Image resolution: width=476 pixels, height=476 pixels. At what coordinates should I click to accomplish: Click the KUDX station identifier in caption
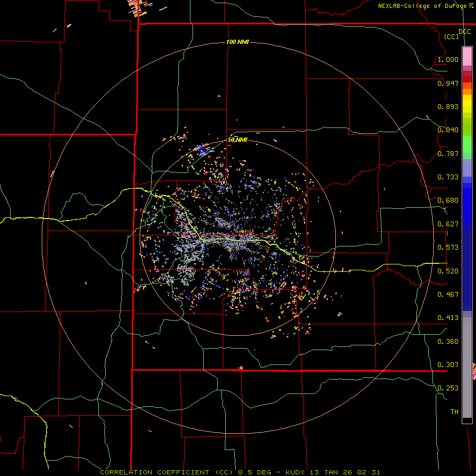click(x=295, y=472)
